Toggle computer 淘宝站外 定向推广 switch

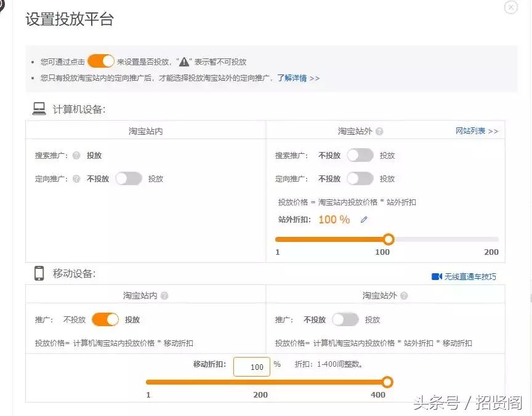(x=360, y=178)
